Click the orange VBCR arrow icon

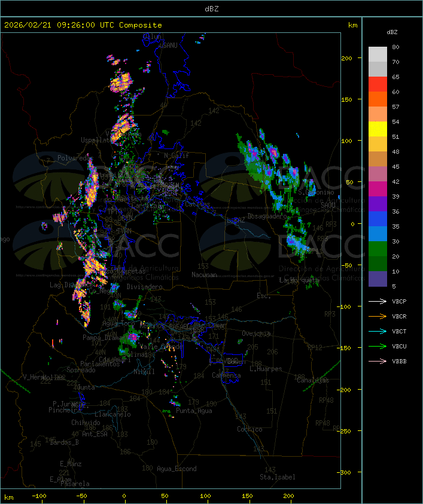coord(378,316)
